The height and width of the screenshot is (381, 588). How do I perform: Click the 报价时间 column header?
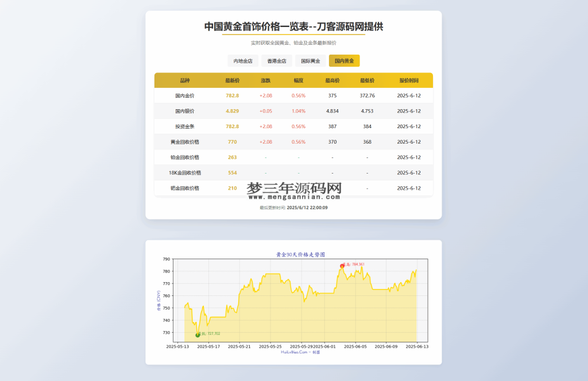pyautogui.click(x=409, y=80)
